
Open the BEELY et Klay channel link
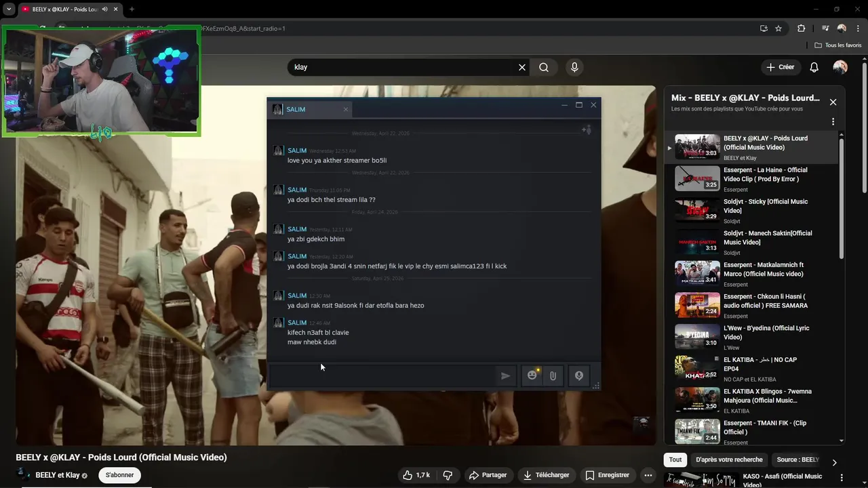coord(58,475)
